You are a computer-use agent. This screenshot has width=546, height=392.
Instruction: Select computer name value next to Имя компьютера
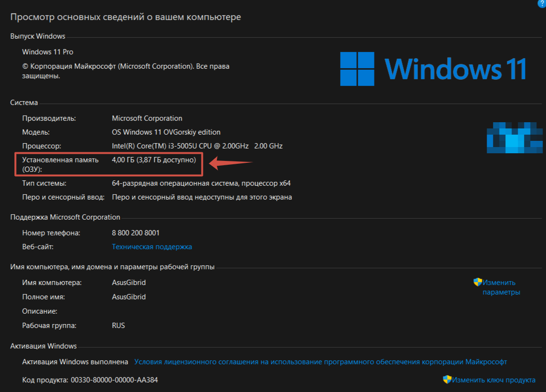click(x=129, y=283)
